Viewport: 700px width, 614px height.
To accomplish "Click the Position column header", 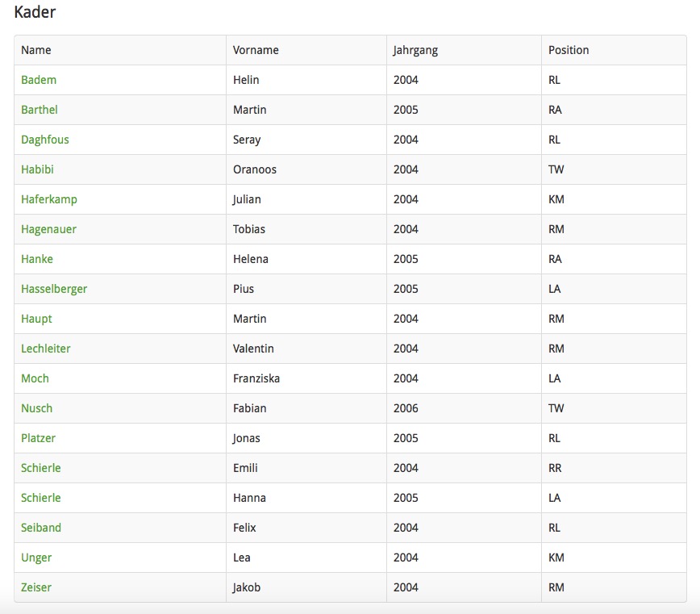I will (x=569, y=50).
